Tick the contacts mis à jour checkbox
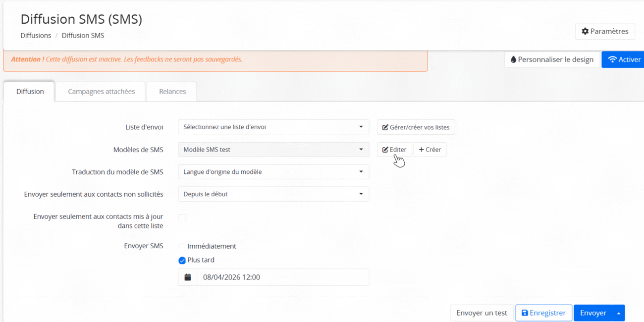This screenshot has width=644, height=322. point(182,218)
